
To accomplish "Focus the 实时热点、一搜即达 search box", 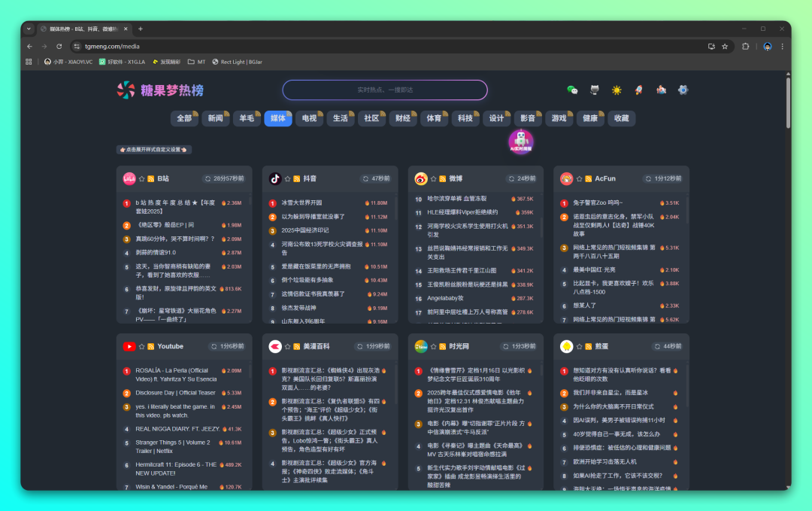I will [x=385, y=90].
